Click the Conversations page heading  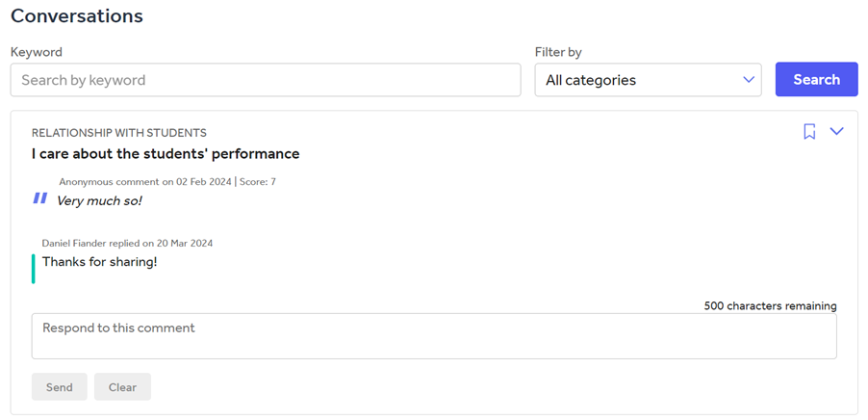(77, 16)
